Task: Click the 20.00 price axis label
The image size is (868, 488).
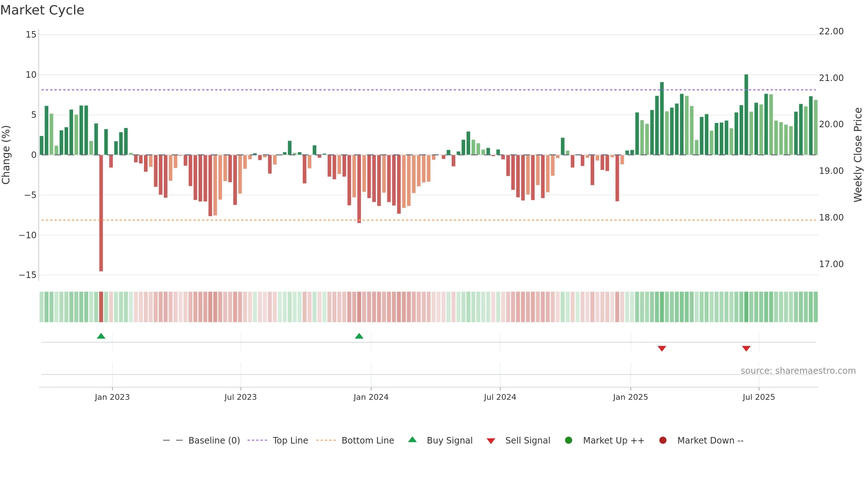Action: pos(831,124)
